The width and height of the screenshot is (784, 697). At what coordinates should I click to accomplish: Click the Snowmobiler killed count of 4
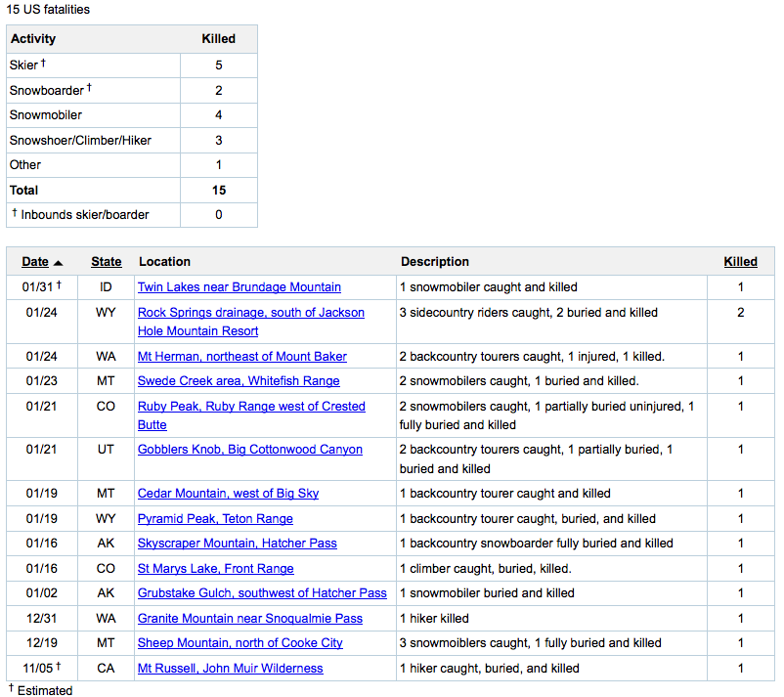219,115
